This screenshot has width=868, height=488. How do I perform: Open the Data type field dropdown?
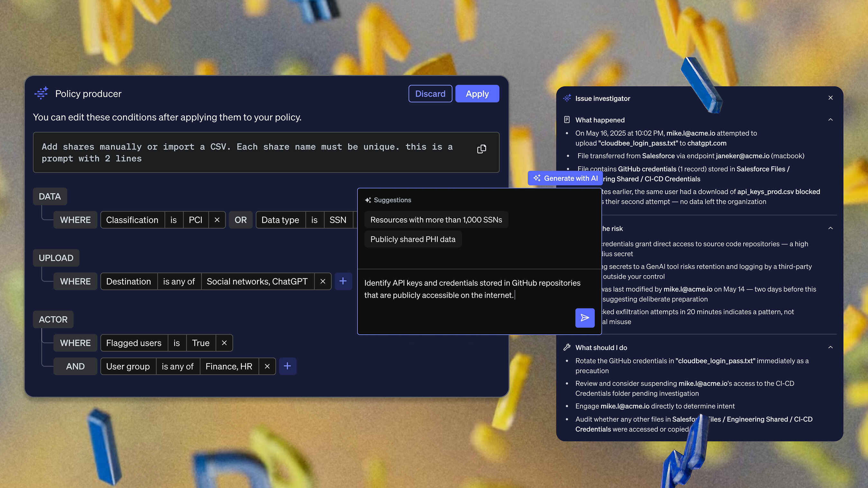click(280, 220)
